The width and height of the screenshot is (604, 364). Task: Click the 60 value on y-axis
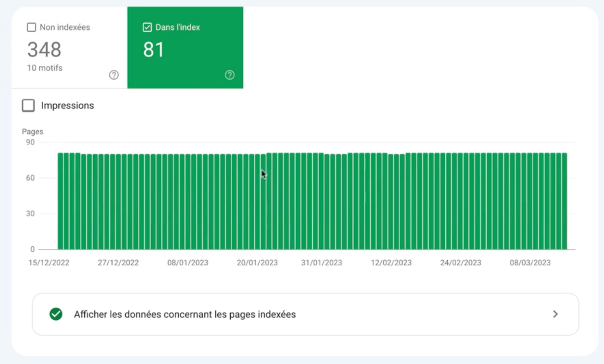point(30,178)
